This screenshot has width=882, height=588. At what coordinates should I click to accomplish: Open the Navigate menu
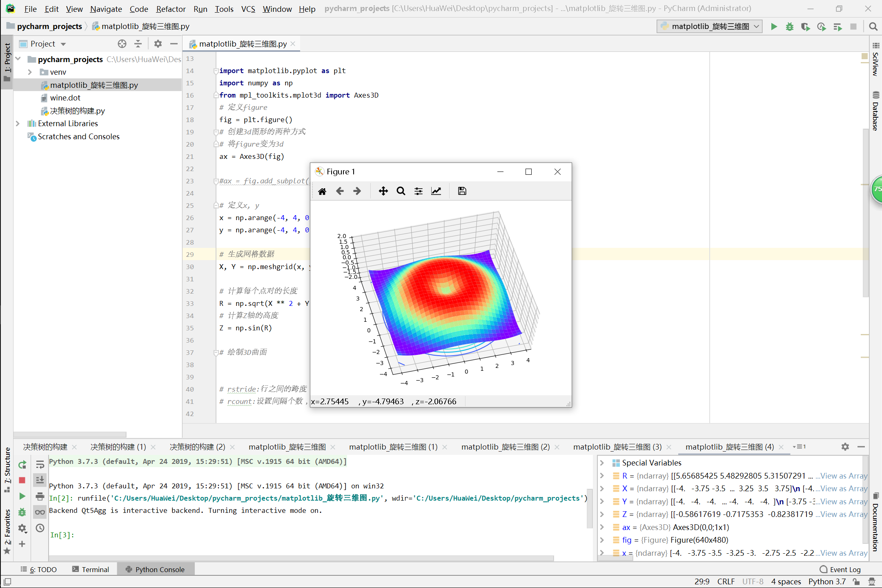[106, 9]
